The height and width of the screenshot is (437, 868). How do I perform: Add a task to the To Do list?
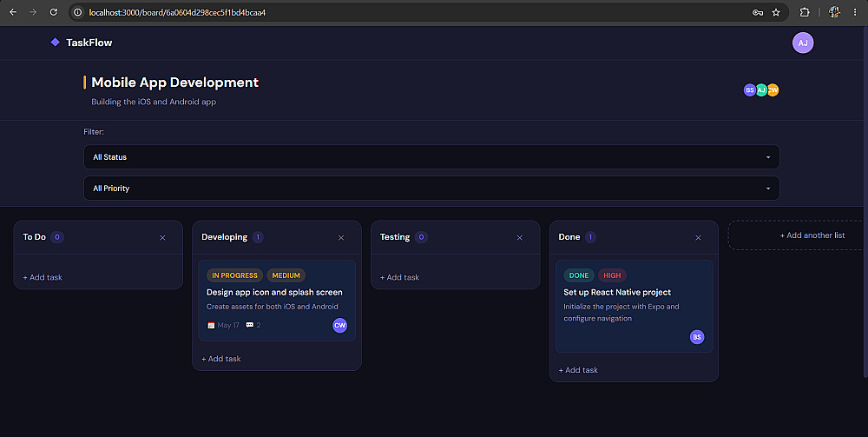tap(43, 277)
